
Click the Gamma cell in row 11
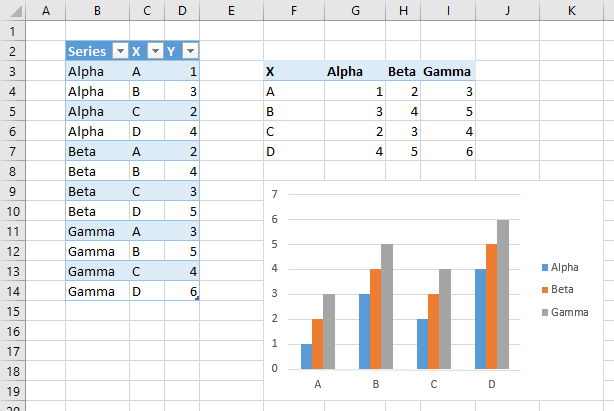tap(97, 231)
